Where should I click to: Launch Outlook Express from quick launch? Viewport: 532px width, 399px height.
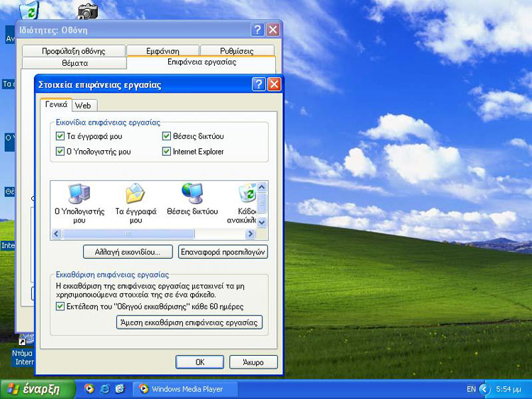[x=120, y=388]
